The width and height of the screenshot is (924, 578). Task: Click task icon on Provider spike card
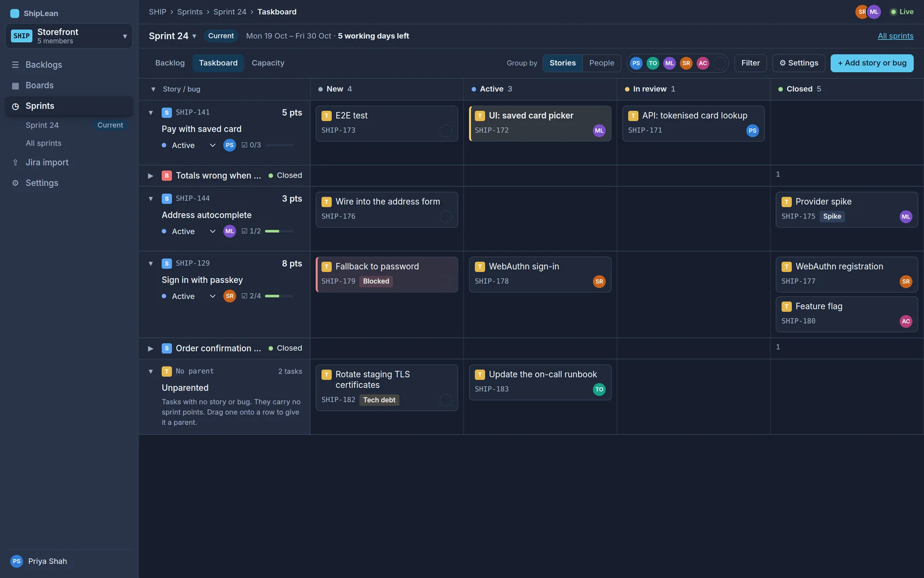click(x=786, y=202)
